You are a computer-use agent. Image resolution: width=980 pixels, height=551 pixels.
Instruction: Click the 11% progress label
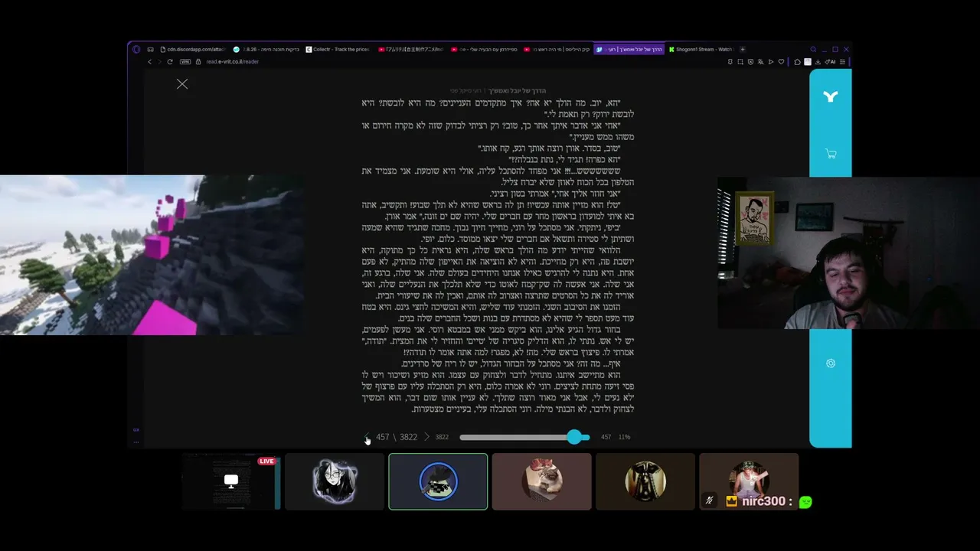(624, 437)
